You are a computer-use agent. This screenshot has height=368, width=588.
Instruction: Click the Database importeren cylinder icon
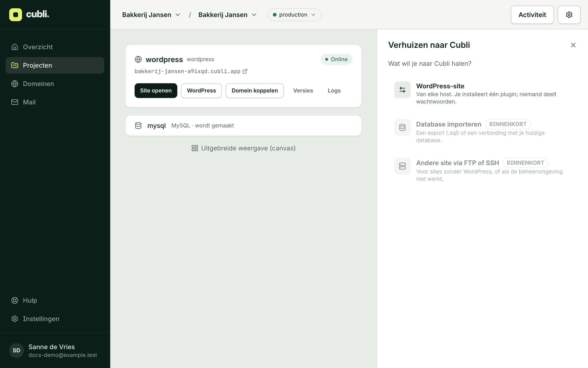click(402, 127)
